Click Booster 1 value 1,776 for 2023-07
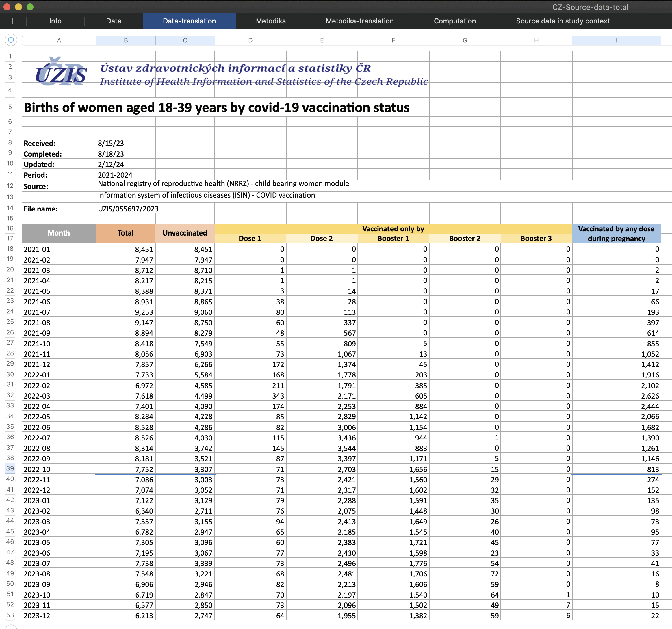The height and width of the screenshot is (629, 672). tap(393, 563)
